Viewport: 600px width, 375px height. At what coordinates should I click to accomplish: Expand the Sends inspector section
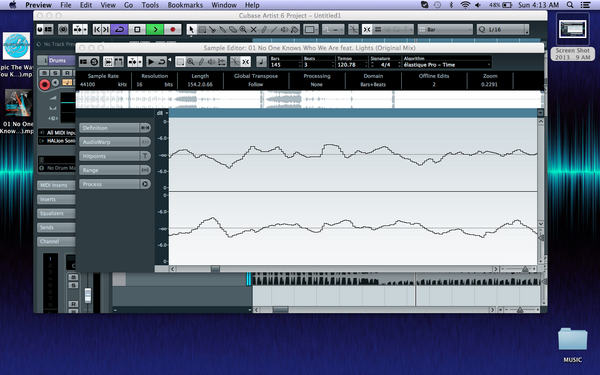point(56,227)
